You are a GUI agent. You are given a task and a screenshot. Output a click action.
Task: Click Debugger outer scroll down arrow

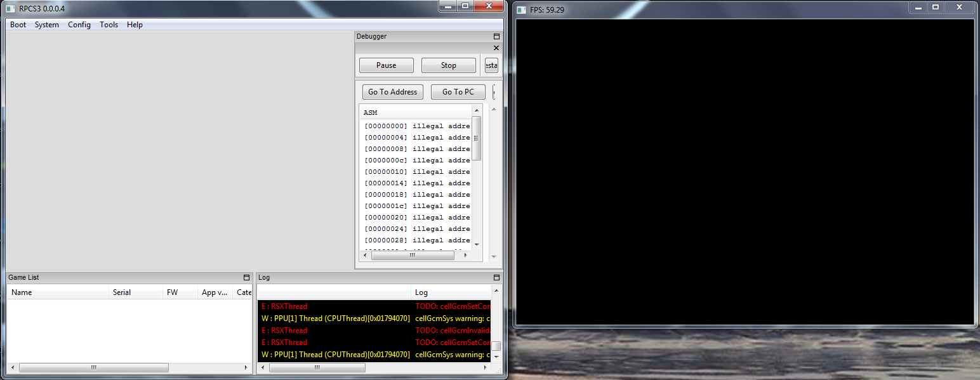click(x=494, y=257)
